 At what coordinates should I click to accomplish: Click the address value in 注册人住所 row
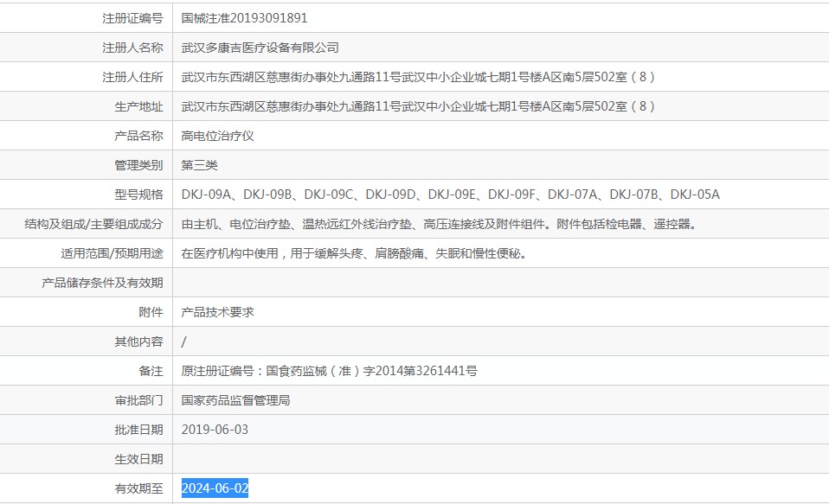[x=418, y=77]
